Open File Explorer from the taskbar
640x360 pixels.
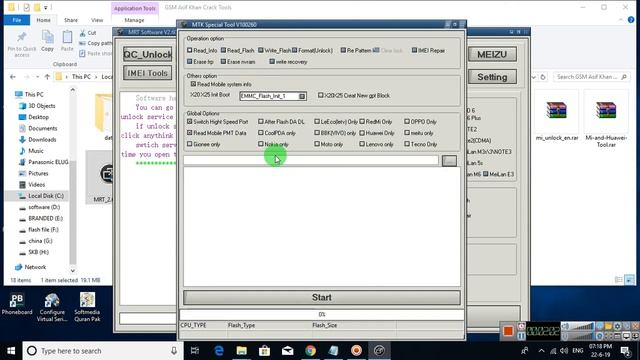click(x=242, y=351)
